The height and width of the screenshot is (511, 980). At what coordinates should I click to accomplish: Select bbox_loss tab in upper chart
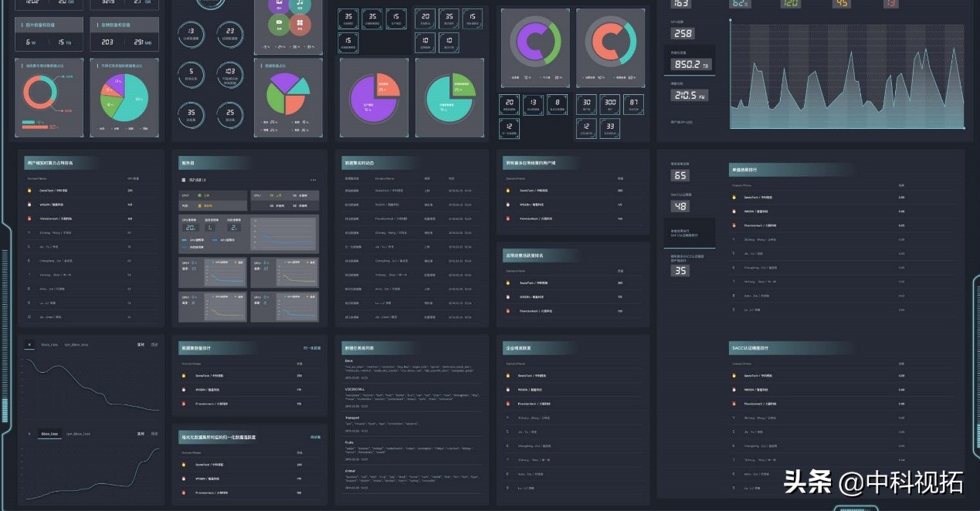click(50, 344)
